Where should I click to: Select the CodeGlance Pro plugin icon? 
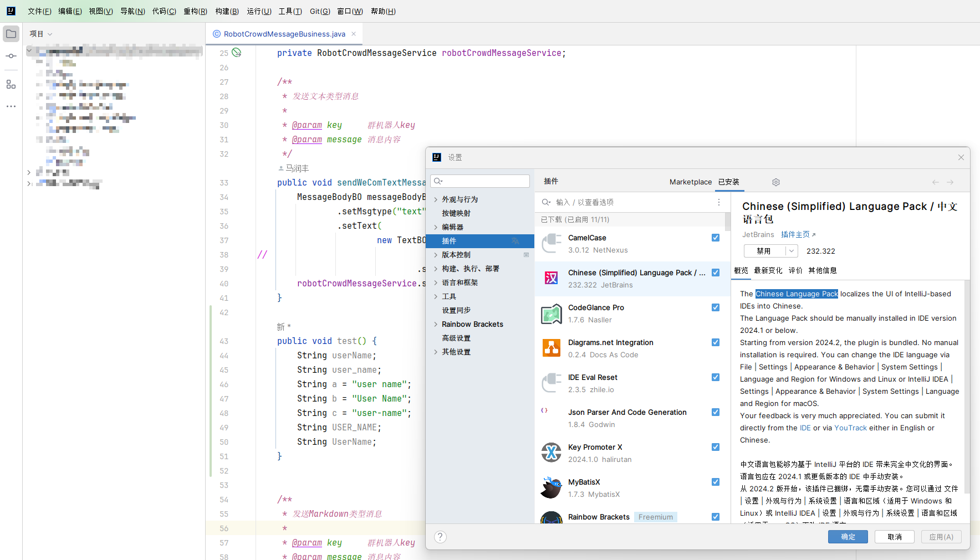tap(552, 314)
